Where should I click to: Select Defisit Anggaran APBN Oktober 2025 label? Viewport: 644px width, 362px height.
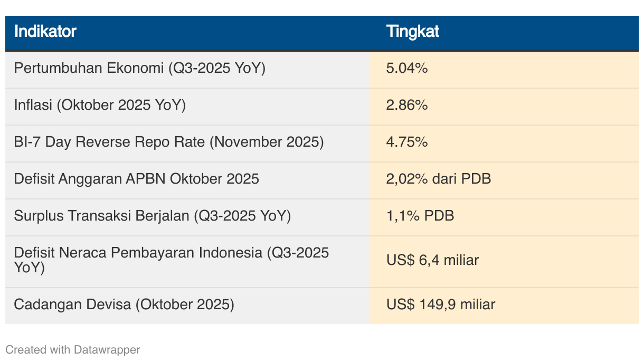click(137, 179)
